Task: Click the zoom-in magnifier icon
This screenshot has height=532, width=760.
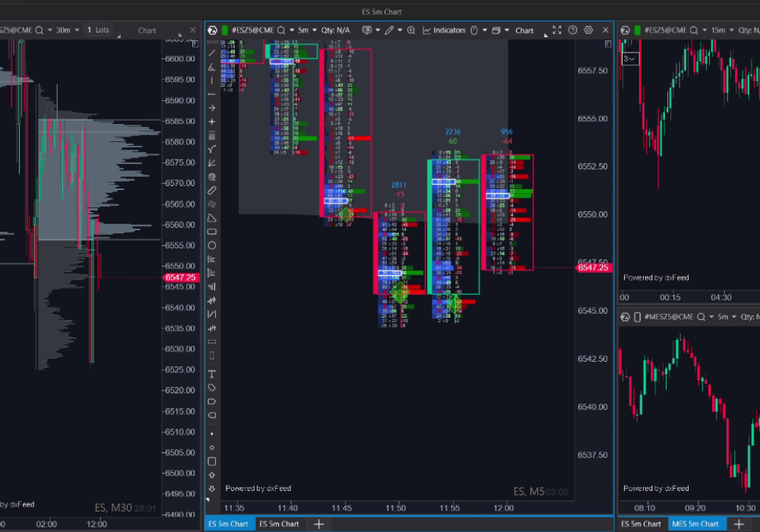Action: (x=411, y=30)
